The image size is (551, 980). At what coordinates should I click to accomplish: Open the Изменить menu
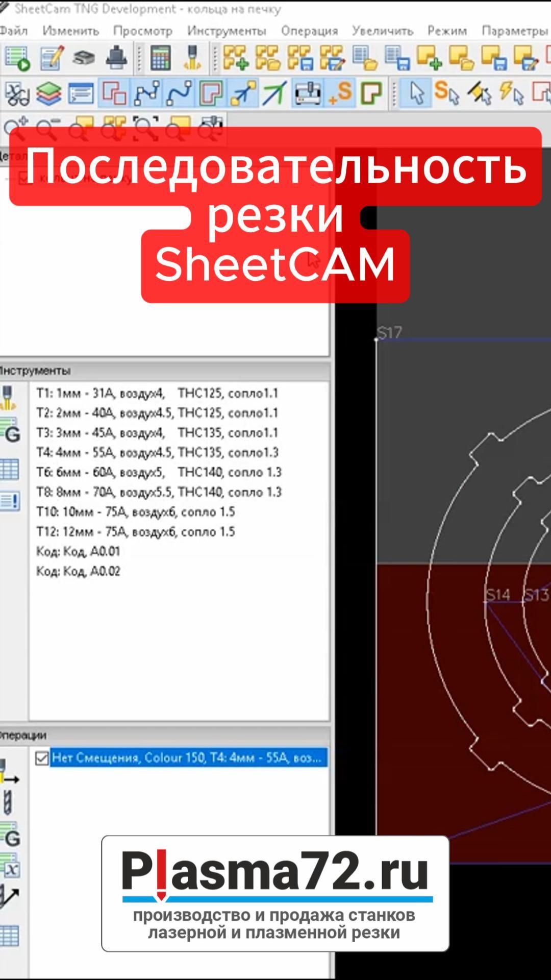coord(71,31)
